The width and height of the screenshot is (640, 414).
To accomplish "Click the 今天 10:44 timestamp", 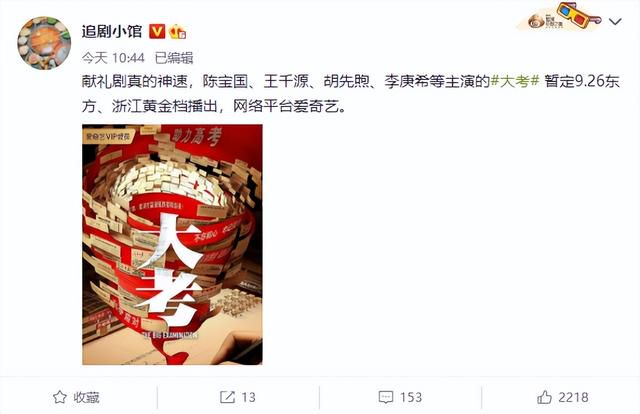I will tap(113, 58).
